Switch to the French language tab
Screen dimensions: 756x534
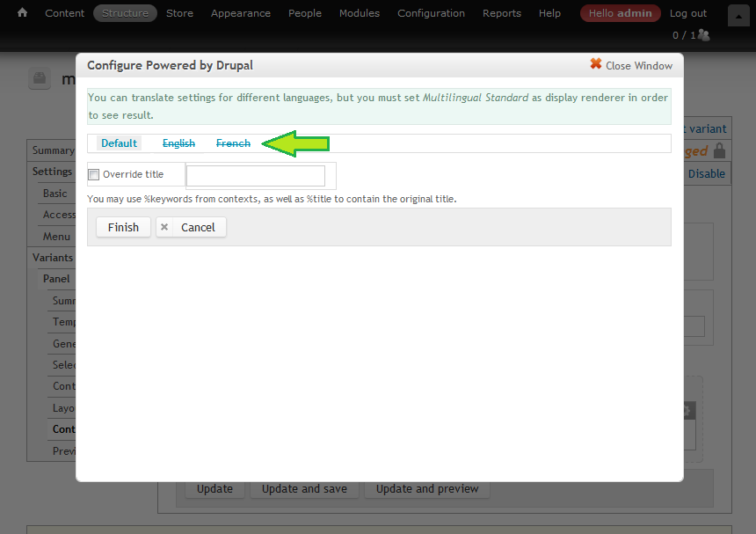pyautogui.click(x=233, y=143)
